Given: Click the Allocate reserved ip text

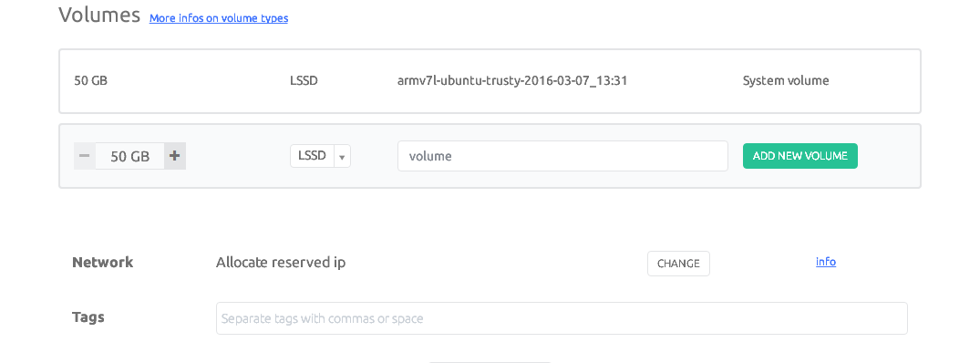Looking at the screenshot, I should pyautogui.click(x=281, y=263).
